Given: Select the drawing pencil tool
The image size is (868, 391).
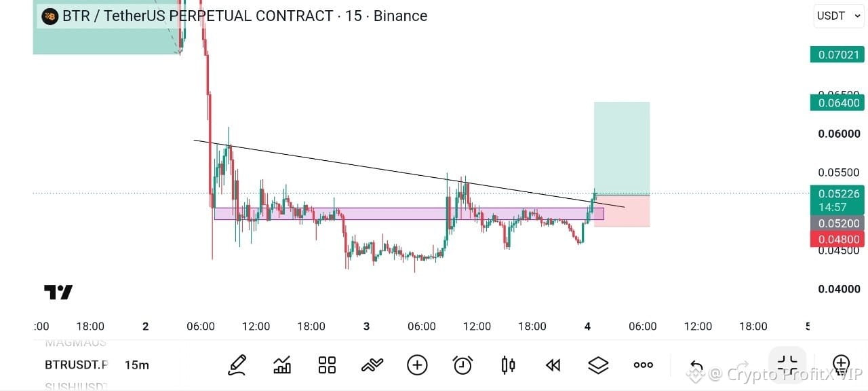Looking at the screenshot, I should pos(237,365).
